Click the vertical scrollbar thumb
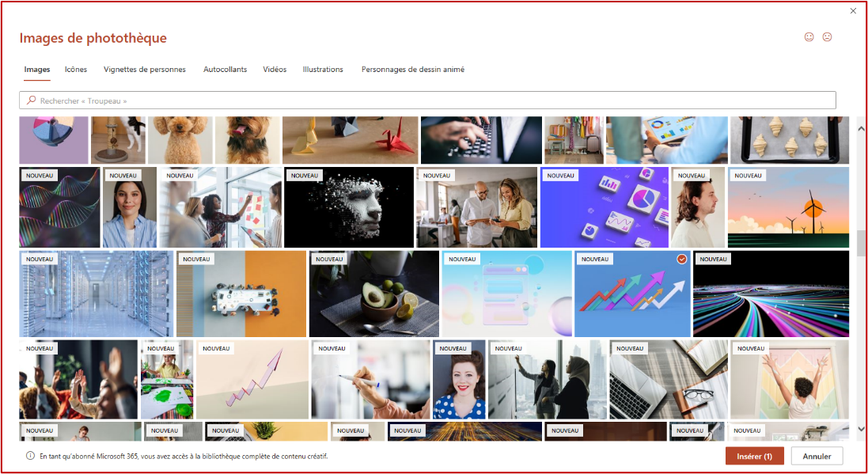 [x=861, y=244]
